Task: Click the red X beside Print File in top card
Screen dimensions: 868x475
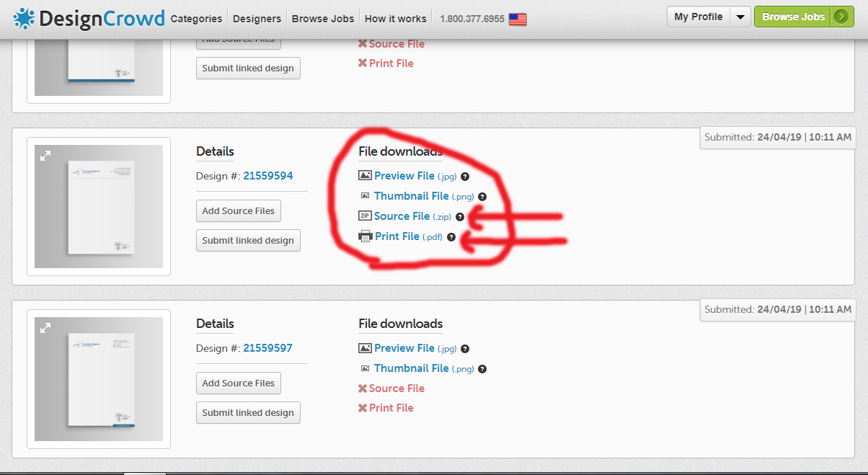Action: click(x=363, y=63)
